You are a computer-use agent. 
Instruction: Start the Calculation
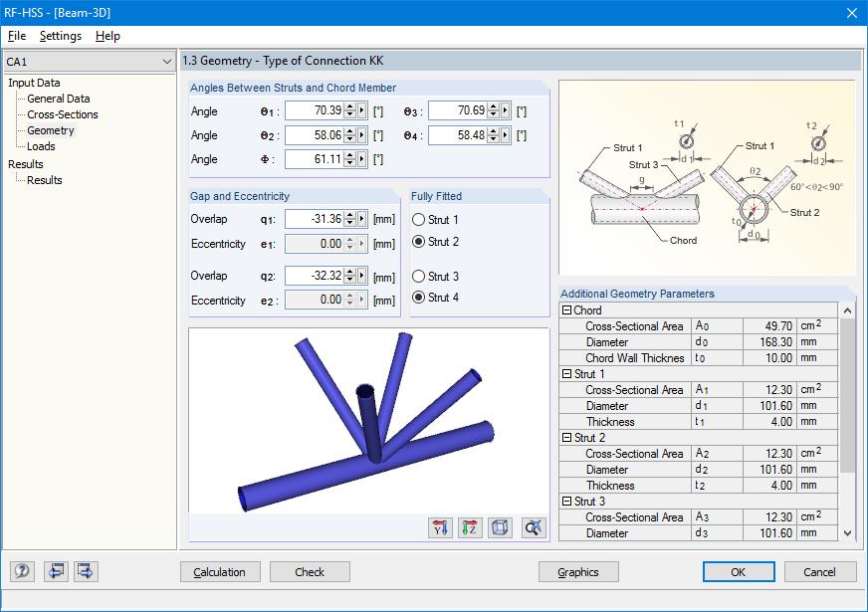220,571
